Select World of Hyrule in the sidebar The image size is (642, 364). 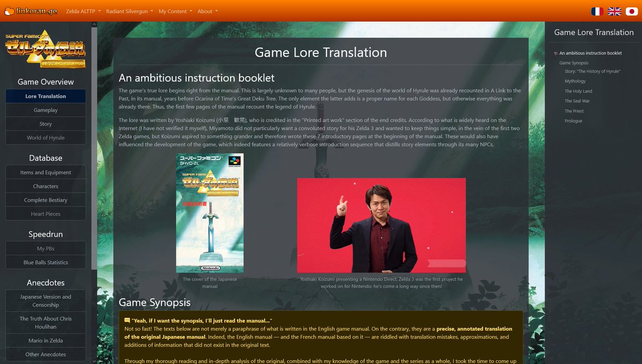coord(45,137)
